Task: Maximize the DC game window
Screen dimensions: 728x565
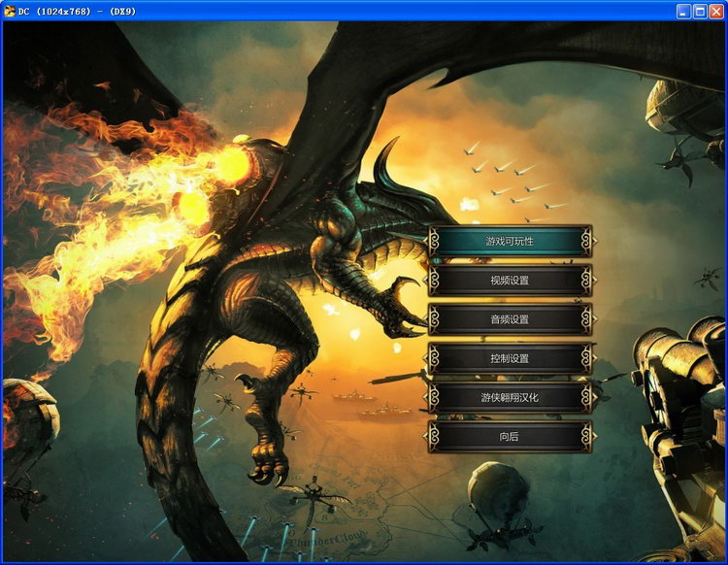Action: (700, 11)
